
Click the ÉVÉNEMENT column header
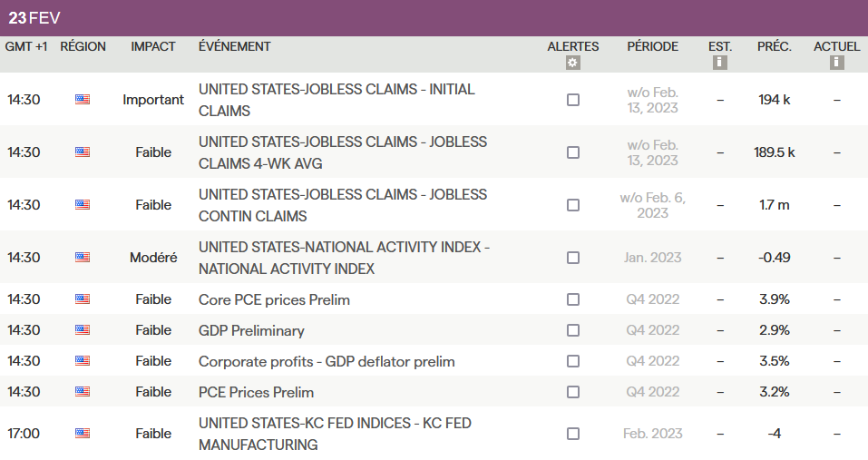[234, 46]
